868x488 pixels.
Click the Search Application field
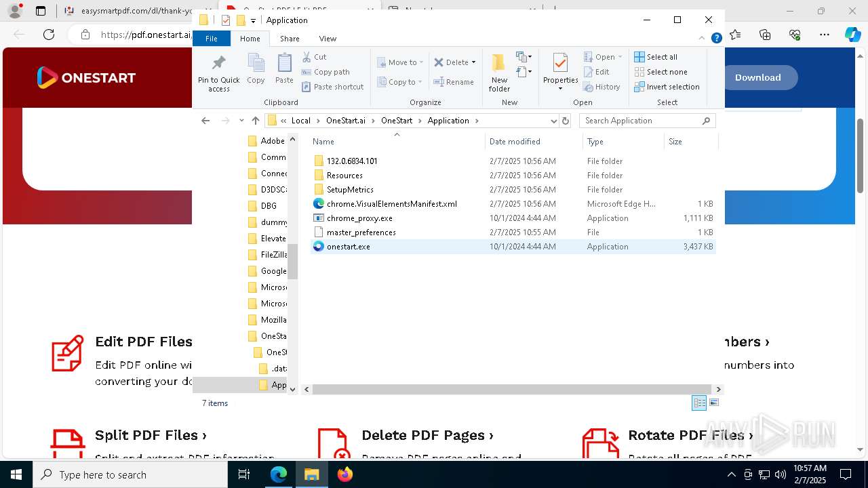[x=647, y=121]
